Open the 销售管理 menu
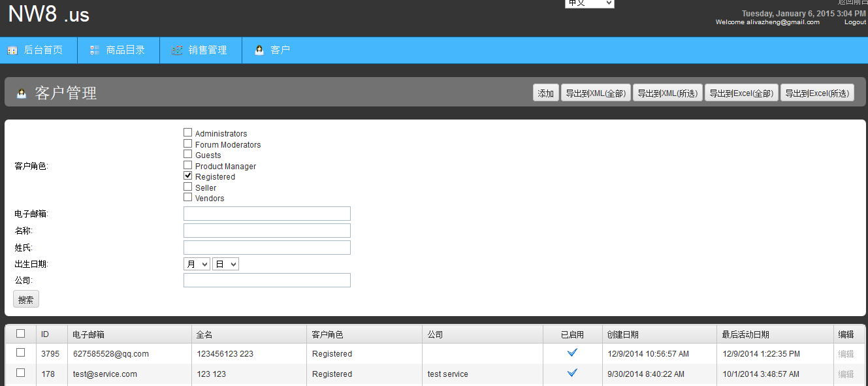This screenshot has width=868, height=386. (x=207, y=50)
